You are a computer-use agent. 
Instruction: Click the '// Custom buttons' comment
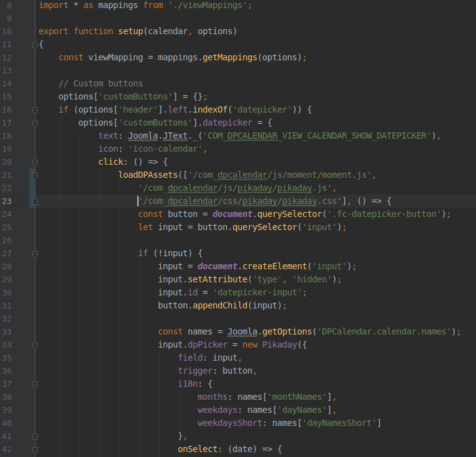coord(100,83)
